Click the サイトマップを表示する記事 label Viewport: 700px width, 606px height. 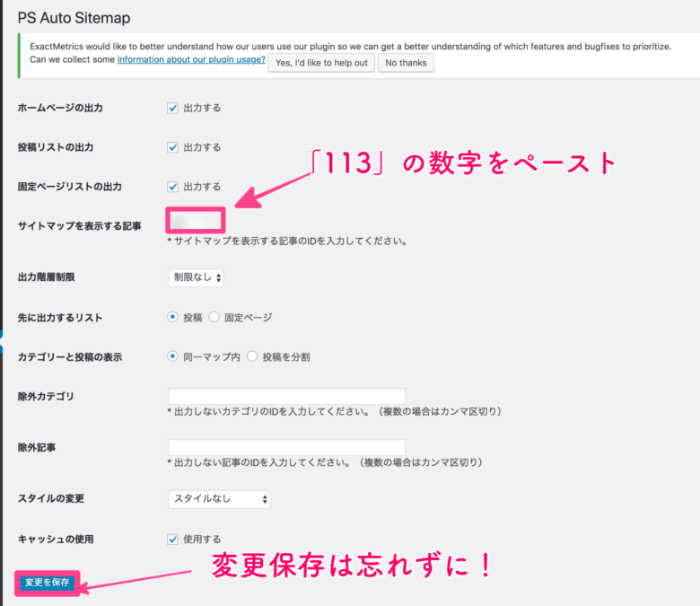coord(80,226)
